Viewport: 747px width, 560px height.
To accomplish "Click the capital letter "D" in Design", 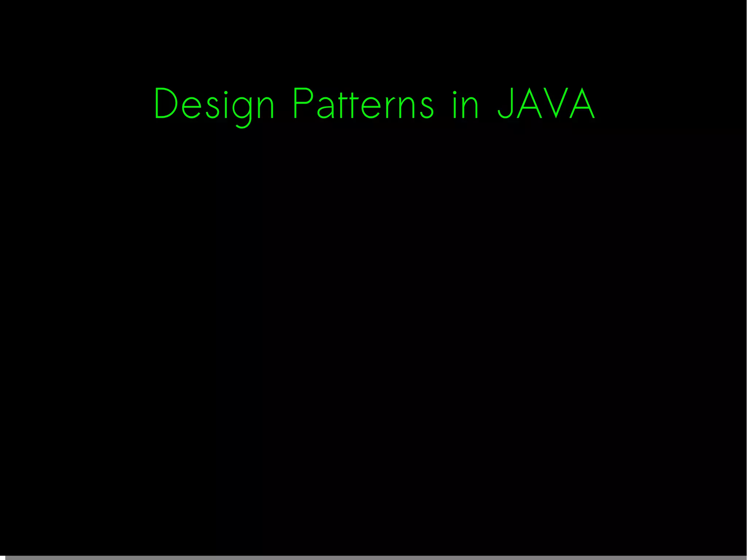I will [166, 103].
